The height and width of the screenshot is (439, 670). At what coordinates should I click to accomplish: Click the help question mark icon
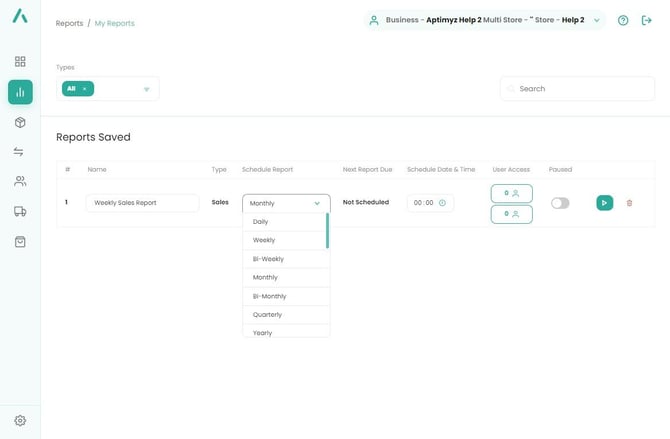(623, 20)
